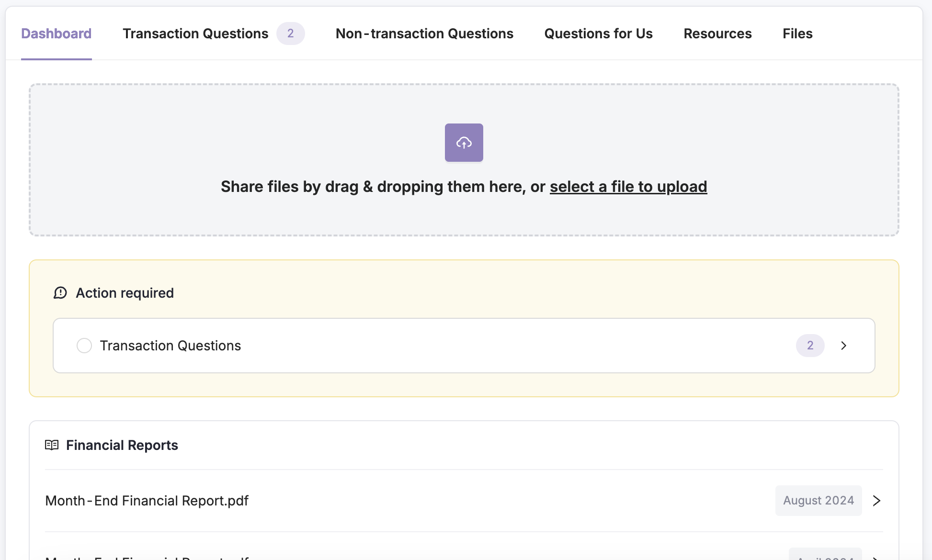Click the purple cloud upload icon

(464, 143)
